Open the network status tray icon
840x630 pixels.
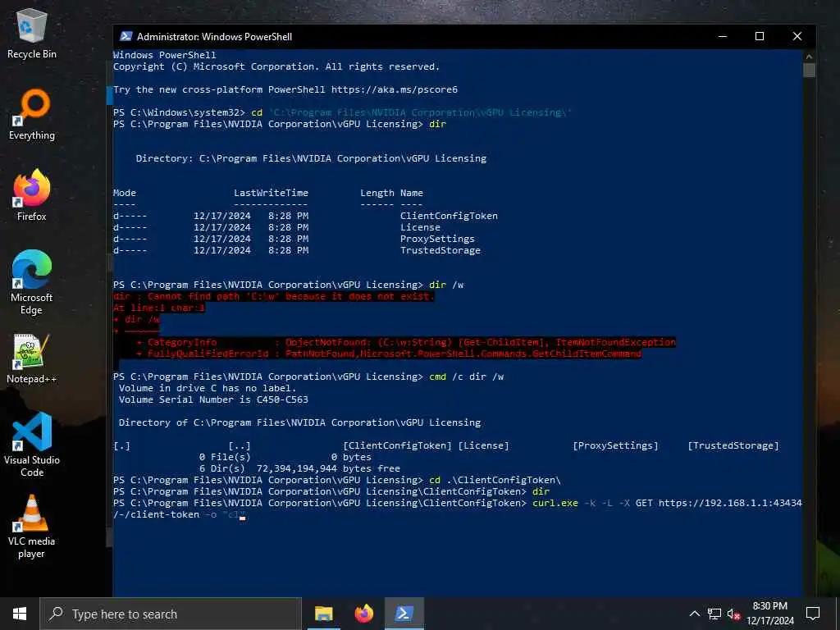tap(714, 614)
